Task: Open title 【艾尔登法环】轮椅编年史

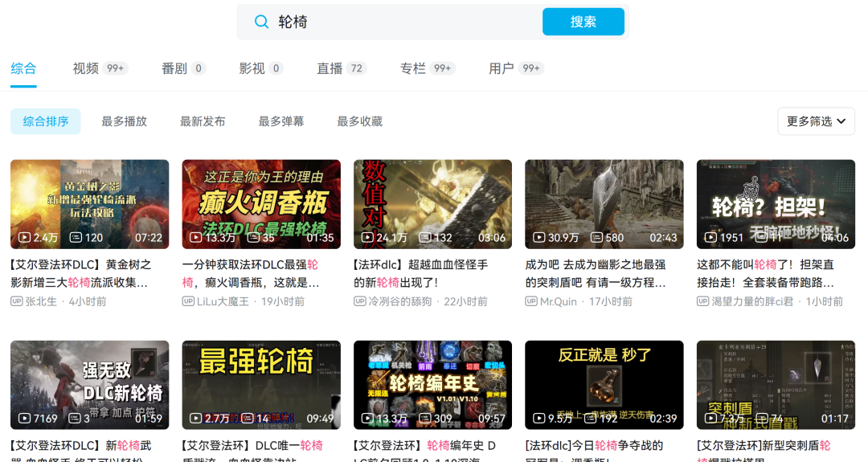Action: coord(425,452)
